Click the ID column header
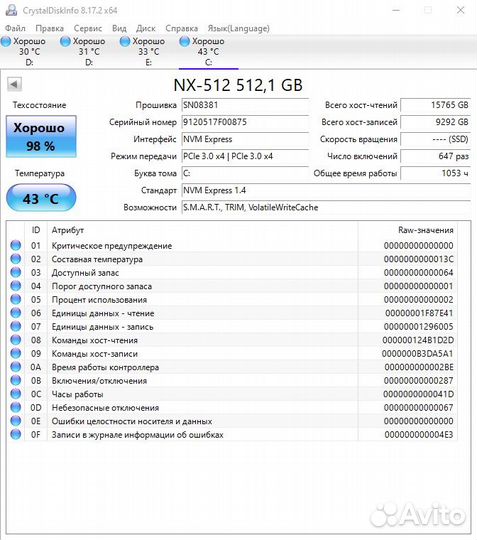Image resolution: width=477 pixels, height=540 pixels. (36, 230)
